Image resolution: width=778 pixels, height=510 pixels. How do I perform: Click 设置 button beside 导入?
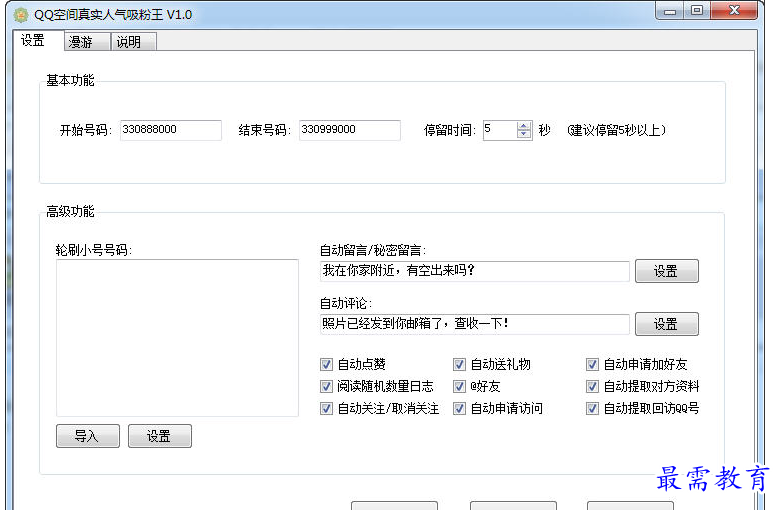coord(160,436)
